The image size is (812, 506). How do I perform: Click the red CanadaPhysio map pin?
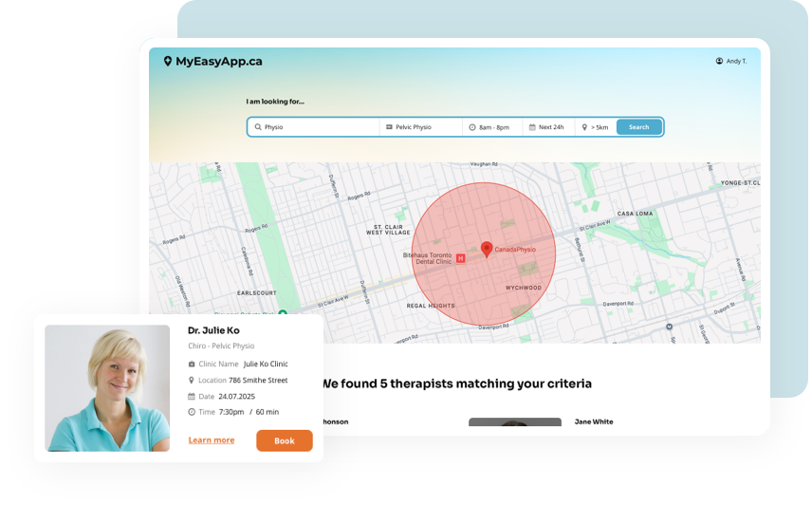[x=487, y=249]
